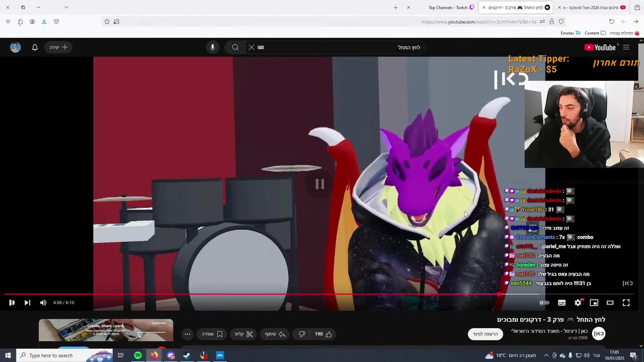Bookmark this page with the star
644x362 pixels.
[x=107, y=22]
